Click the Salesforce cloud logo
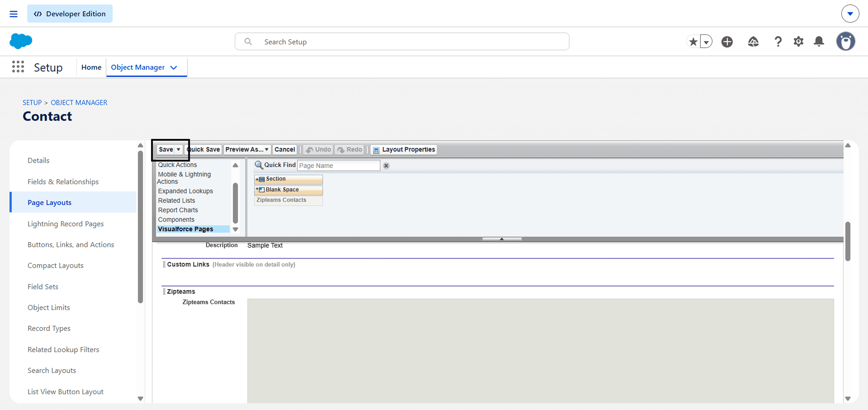Image resolution: width=868 pixels, height=410 pixels. point(21,41)
